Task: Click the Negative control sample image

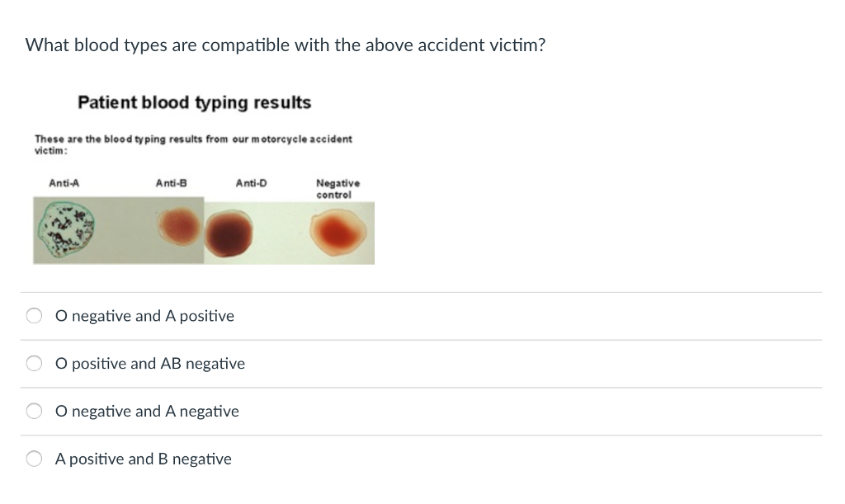Action: pos(337,231)
